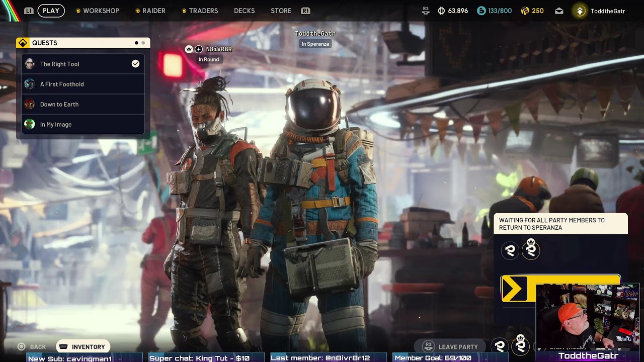Click the coin currency icon beside 63,896

coord(441,11)
